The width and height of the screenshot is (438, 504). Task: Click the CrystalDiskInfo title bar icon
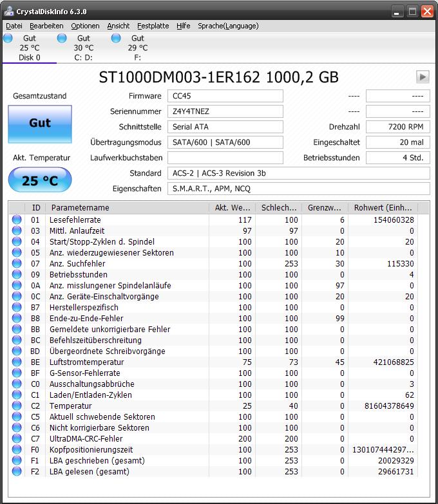coord(8,12)
